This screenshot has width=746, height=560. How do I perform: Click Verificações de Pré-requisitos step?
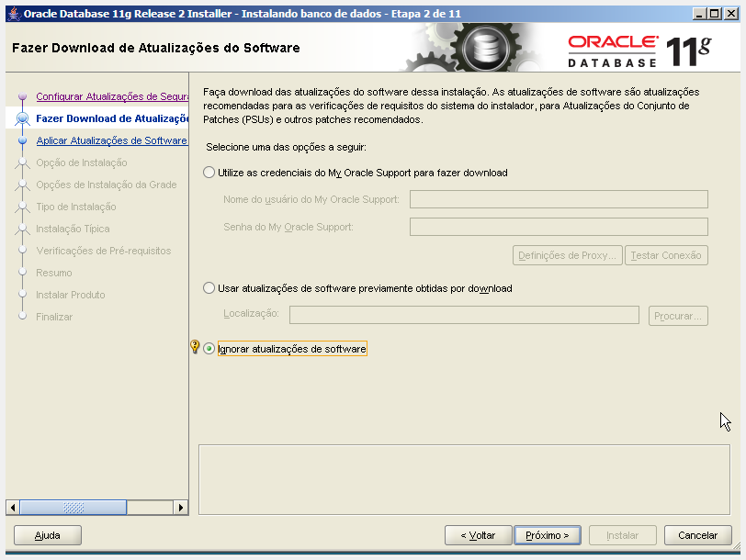(x=103, y=251)
